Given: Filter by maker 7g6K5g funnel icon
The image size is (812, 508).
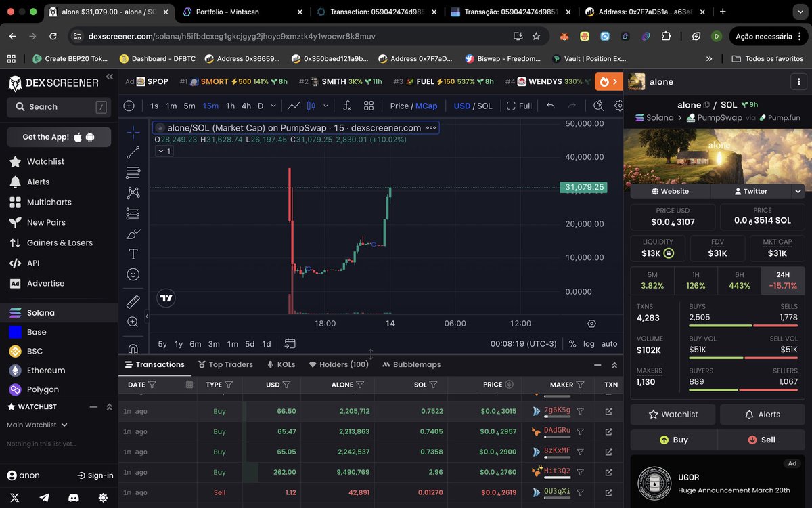Looking at the screenshot, I should (x=580, y=411).
